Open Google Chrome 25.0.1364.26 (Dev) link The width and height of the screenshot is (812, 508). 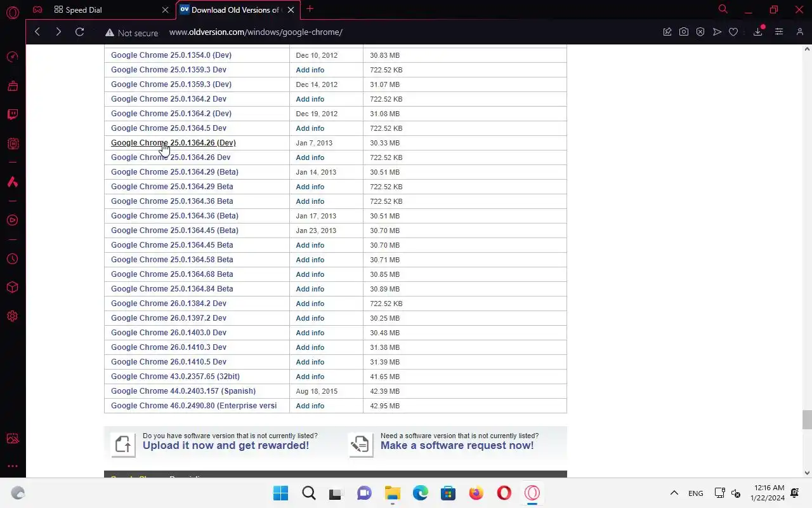coord(173,143)
